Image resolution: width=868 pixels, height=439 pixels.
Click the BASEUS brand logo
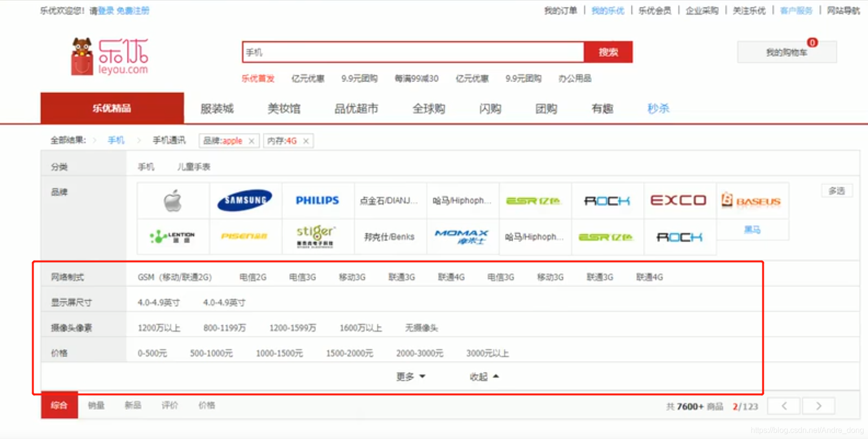[x=752, y=200]
